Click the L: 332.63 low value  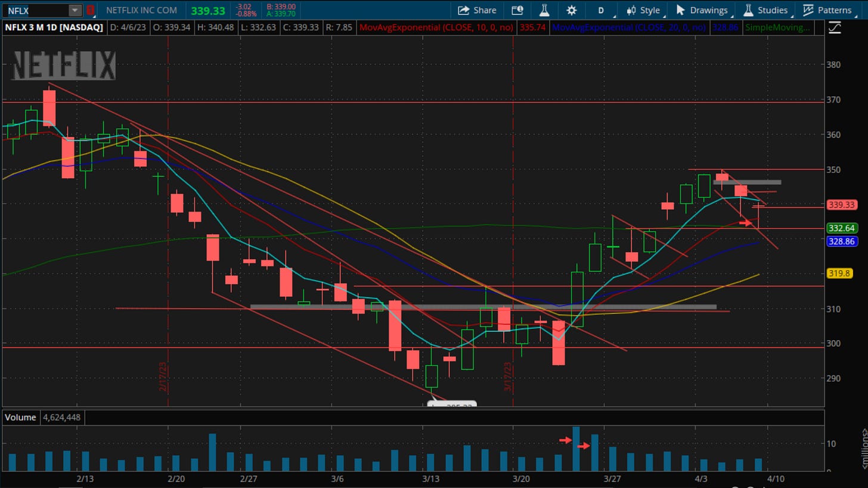(x=258, y=27)
